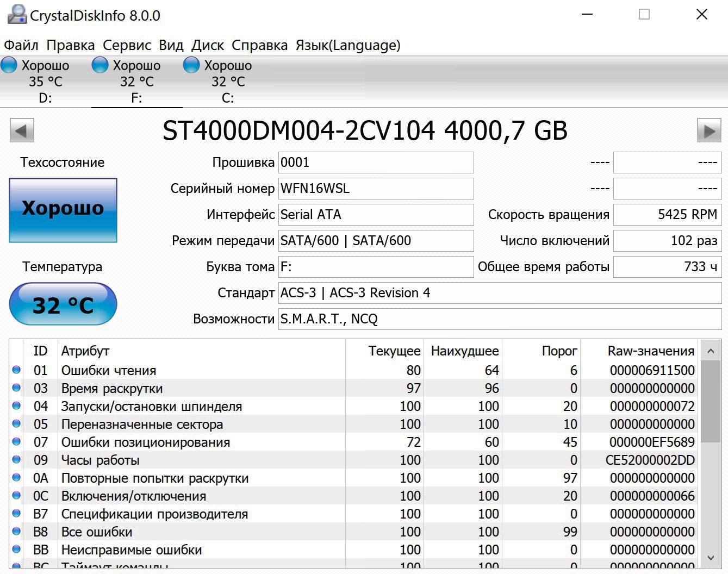Click the Хорошо health status button
The height and width of the screenshot is (574, 728).
pyautogui.click(x=63, y=210)
